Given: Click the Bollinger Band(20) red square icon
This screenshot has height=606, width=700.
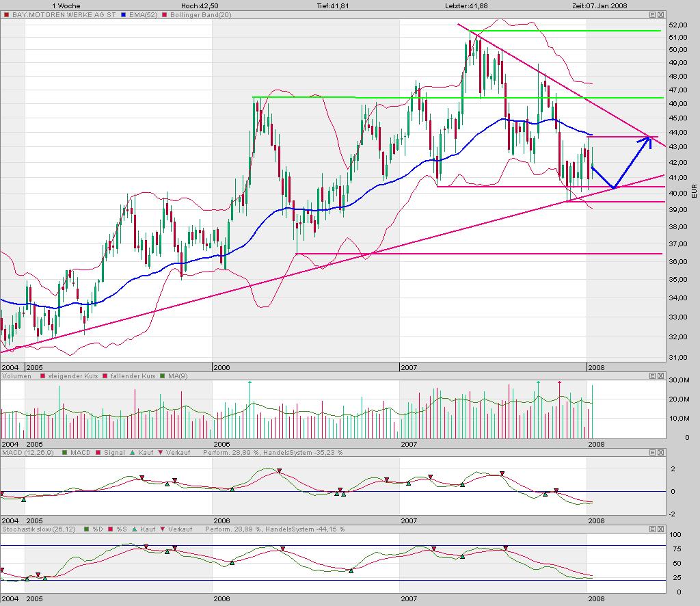Looking at the screenshot, I should pyautogui.click(x=165, y=14).
